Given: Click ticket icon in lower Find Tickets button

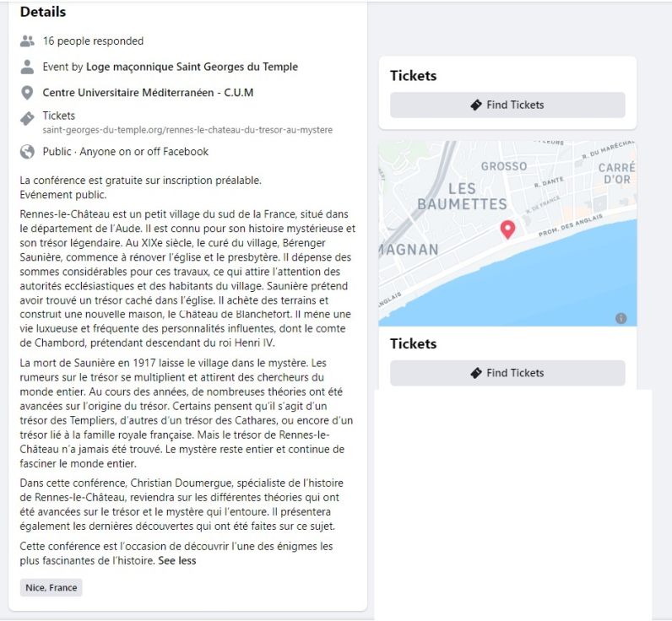Looking at the screenshot, I should coord(475,373).
